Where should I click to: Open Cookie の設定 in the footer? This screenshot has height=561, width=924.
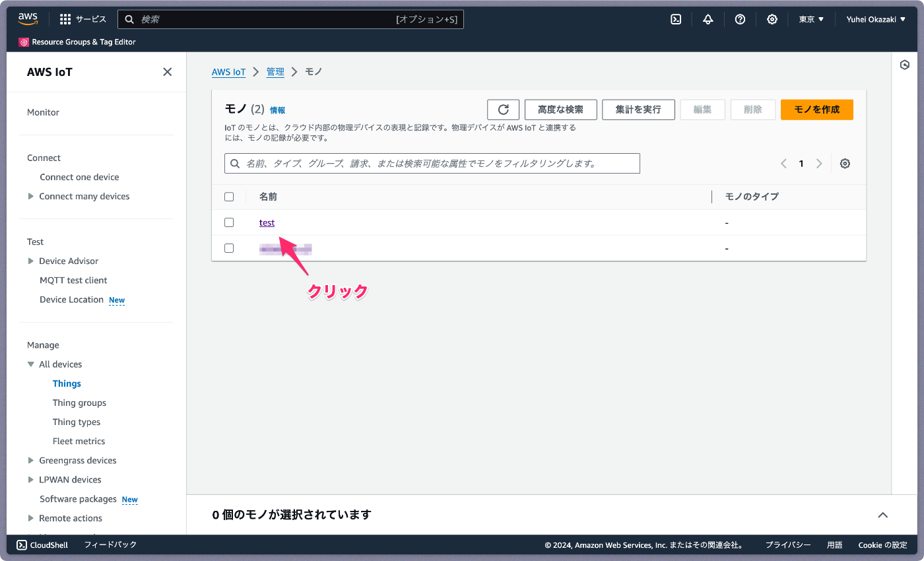click(x=883, y=545)
